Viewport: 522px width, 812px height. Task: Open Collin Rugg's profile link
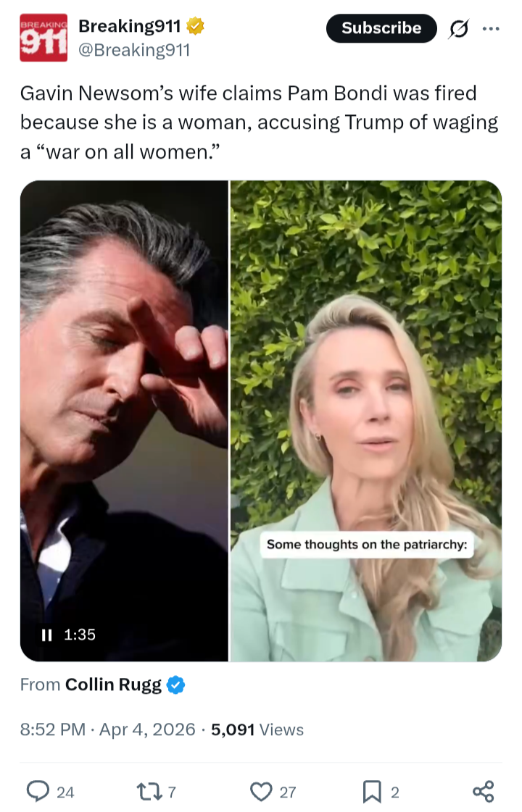tap(114, 685)
